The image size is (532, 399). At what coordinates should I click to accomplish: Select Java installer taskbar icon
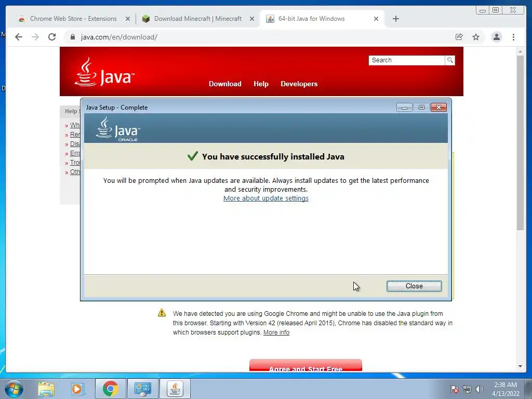pos(175,389)
